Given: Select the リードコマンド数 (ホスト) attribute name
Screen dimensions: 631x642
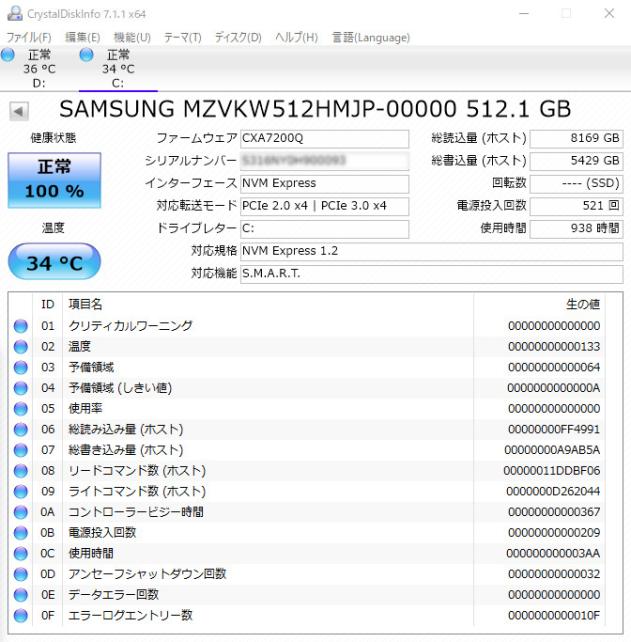Looking at the screenshot, I should (x=137, y=471).
